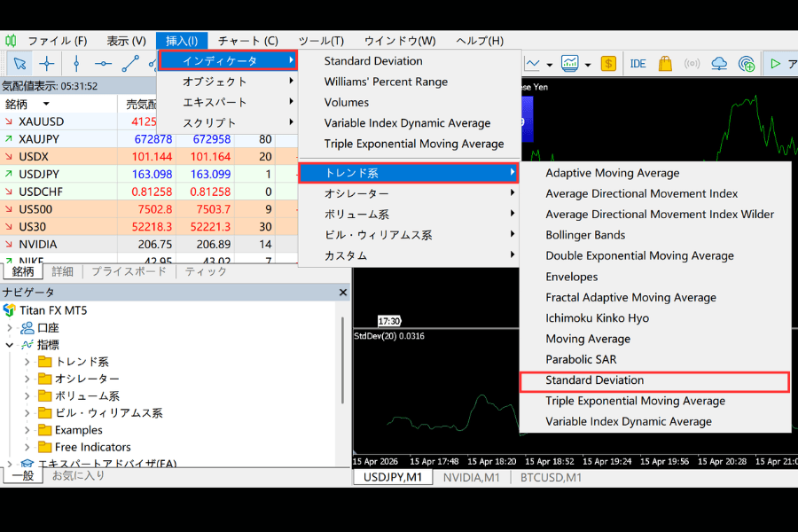Viewport: 798px width, 532px height.
Task: Click the 銘柄 column sort arrow
Action: 46,105
